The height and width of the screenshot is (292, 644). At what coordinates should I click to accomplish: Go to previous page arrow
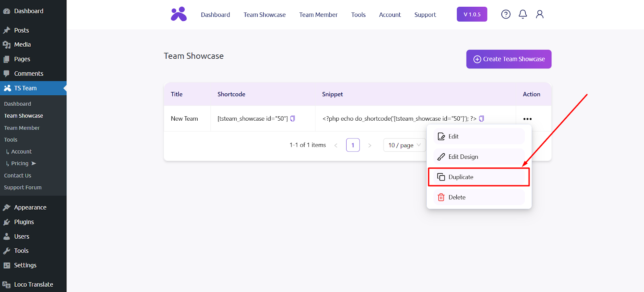(336, 145)
